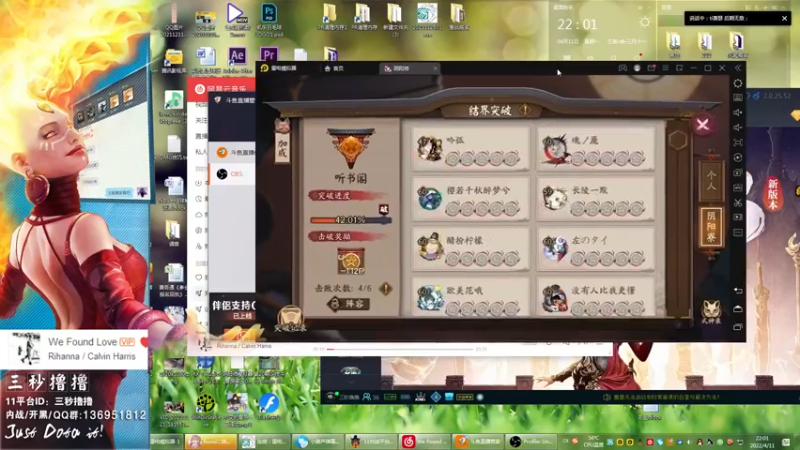The height and width of the screenshot is (450, 800).
Task: Open the 加成 bonus tag
Action: [x=282, y=141]
